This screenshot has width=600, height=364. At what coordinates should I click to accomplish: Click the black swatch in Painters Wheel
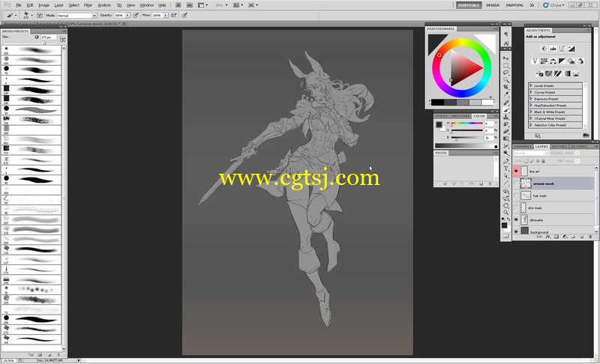437,102
